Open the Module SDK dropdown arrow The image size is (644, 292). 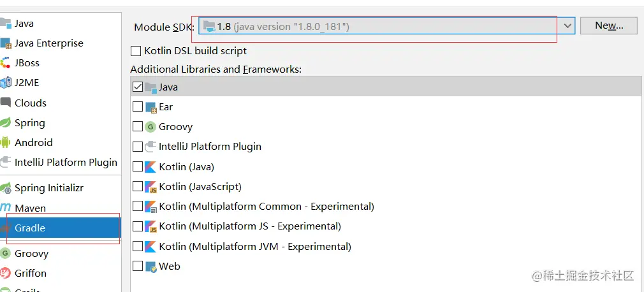(567, 26)
